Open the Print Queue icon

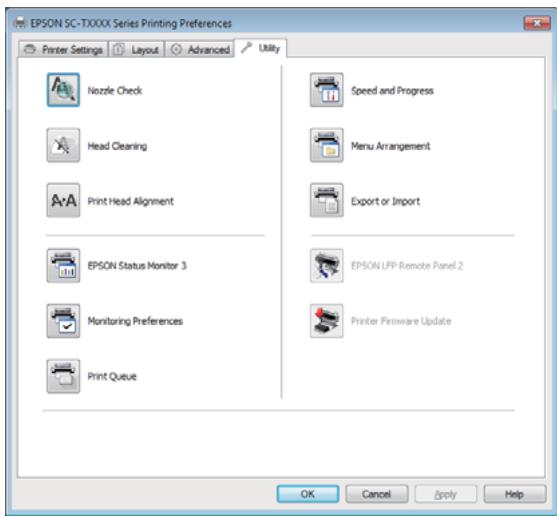[63, 376]
